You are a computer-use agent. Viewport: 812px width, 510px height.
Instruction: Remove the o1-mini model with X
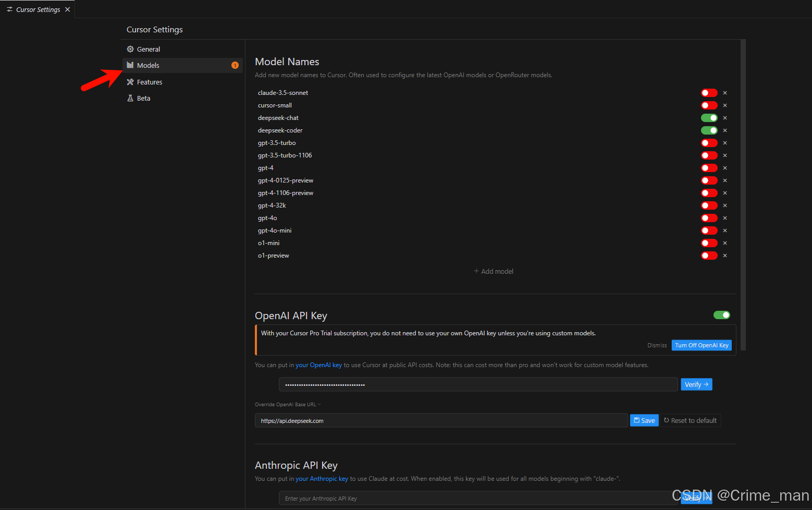point(725,243)
